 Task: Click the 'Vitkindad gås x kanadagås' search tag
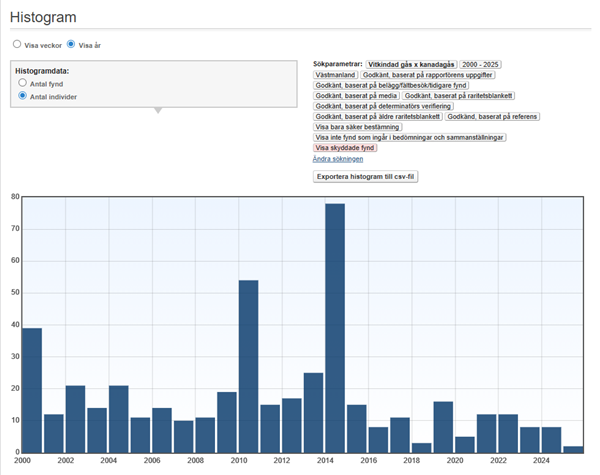pyautogui.click(x=410, y=64)
